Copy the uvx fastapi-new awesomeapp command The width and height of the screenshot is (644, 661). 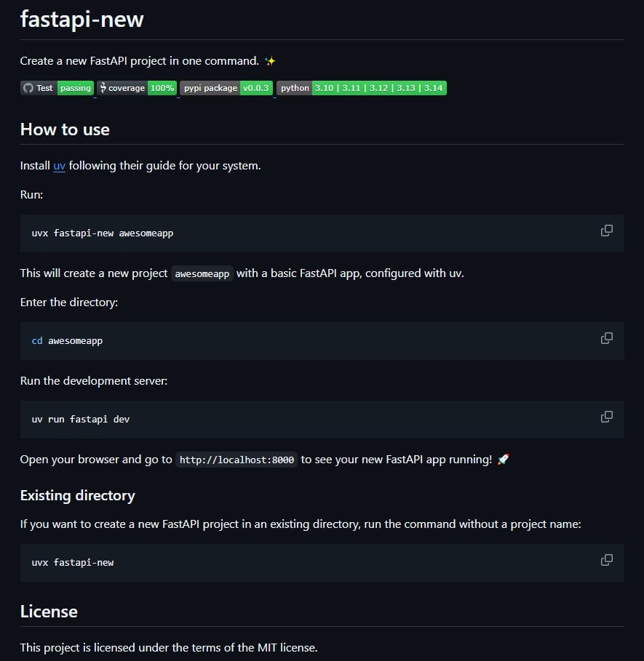606,231
